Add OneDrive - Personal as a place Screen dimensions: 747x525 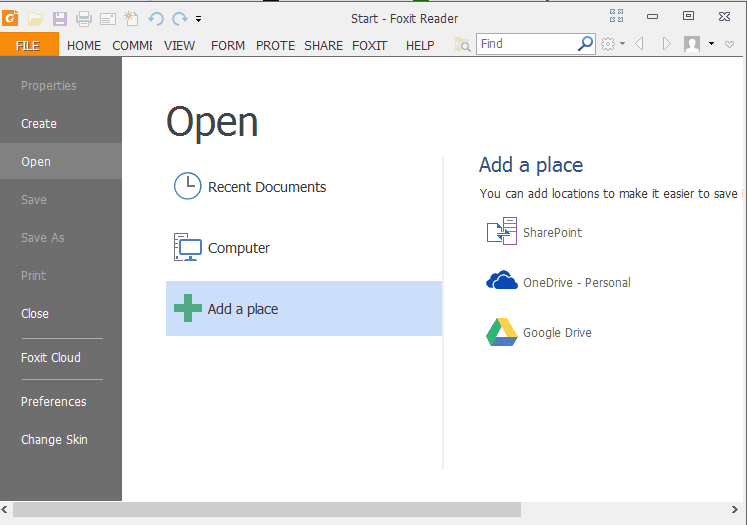577,283
